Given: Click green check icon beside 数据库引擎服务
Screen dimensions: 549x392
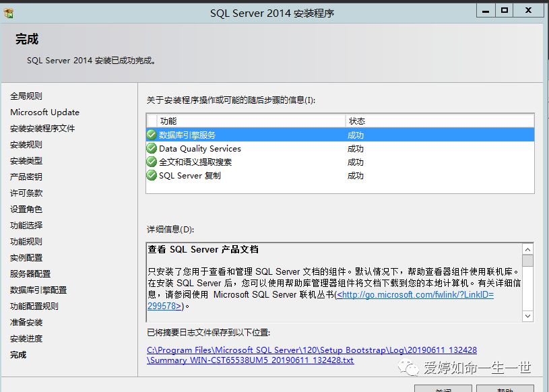Looking at the screenshot, I should click(152, 135).
